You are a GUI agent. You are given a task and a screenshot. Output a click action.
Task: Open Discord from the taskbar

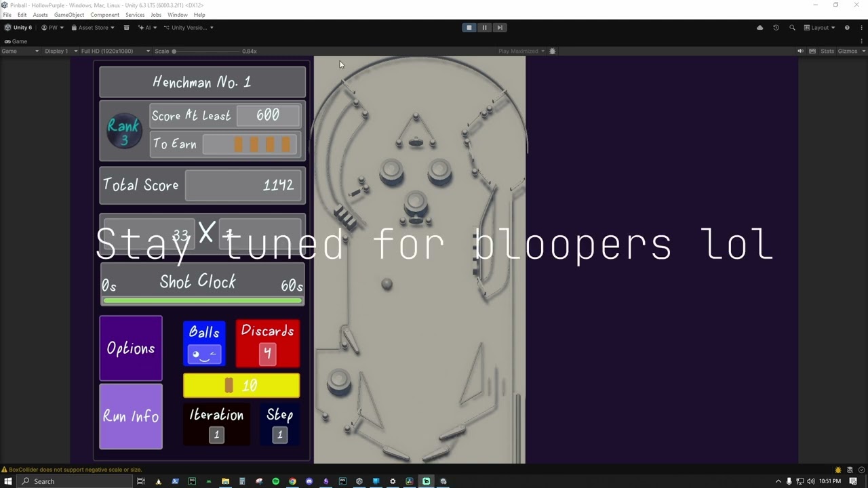(x=309, y=481)
